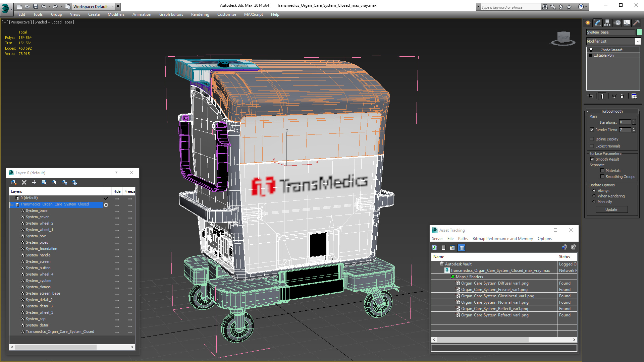The width and height of the screenshot is (644, 362).
Task: Toggle TurboSmooth modifier lightbulb icon
Action: [x=591, y=50]
